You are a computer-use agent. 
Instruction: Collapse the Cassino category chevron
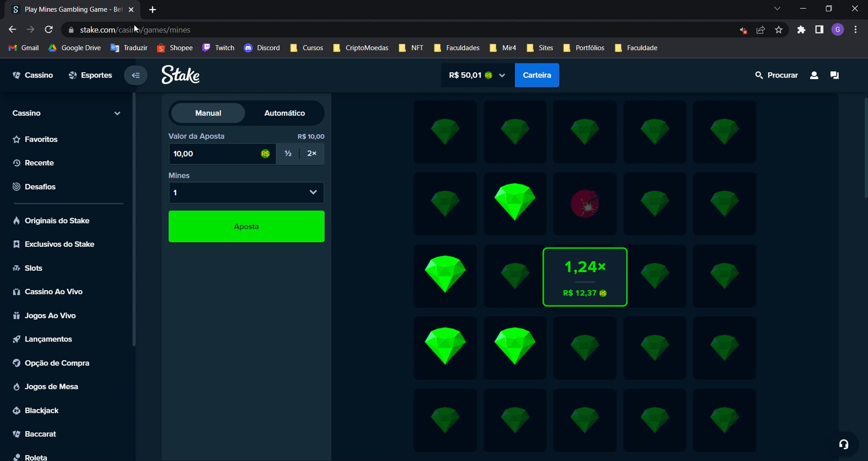(117, 113)
